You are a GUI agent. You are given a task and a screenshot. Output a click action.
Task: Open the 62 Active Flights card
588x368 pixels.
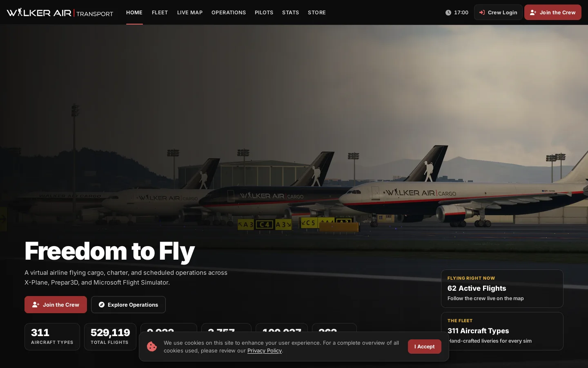point(502,289)
